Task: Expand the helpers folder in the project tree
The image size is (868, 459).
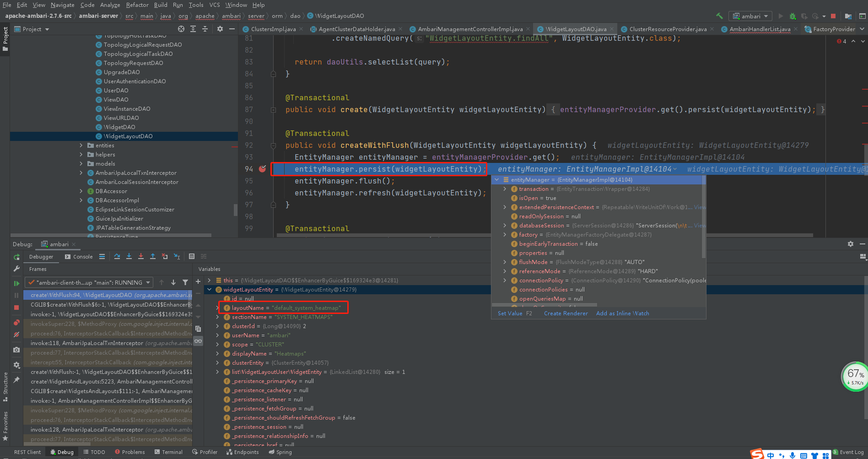Action: click(x=81, y=155)
